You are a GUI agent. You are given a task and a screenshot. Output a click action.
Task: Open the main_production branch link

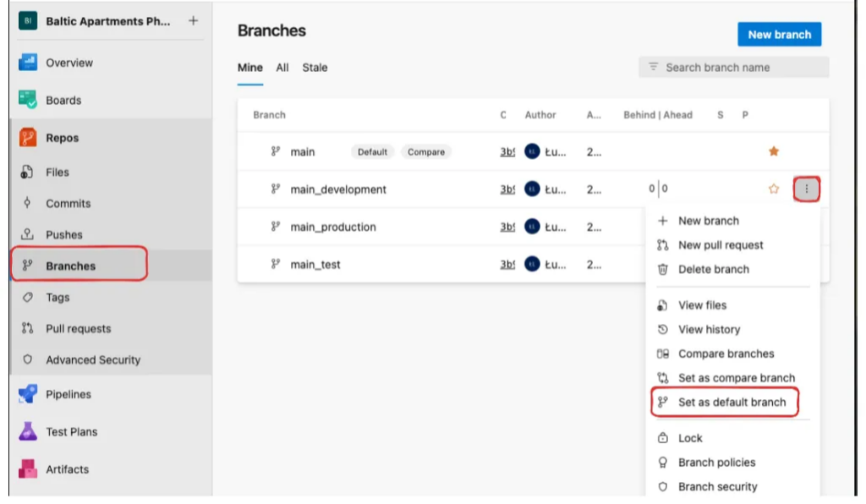click(332, 227)
